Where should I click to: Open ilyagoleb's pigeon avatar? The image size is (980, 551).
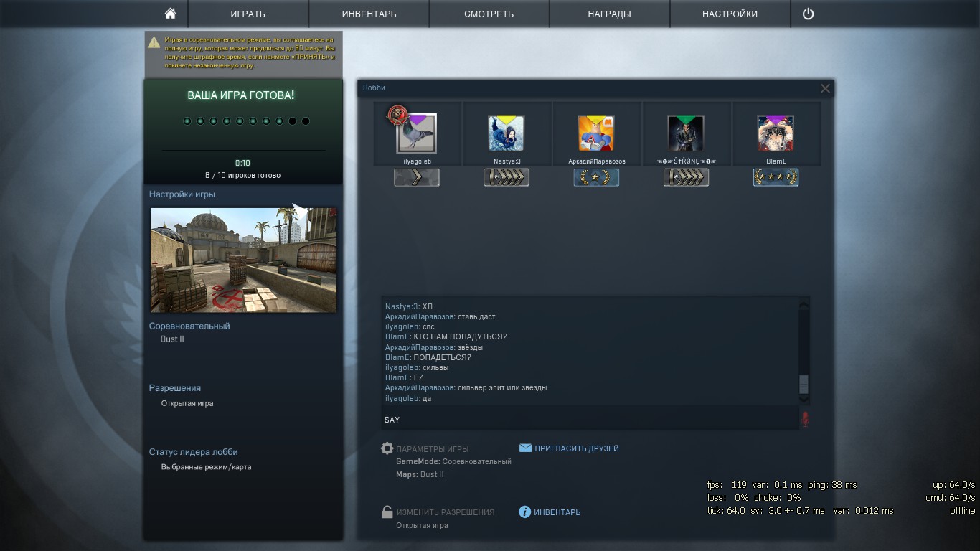coord(417,133)
